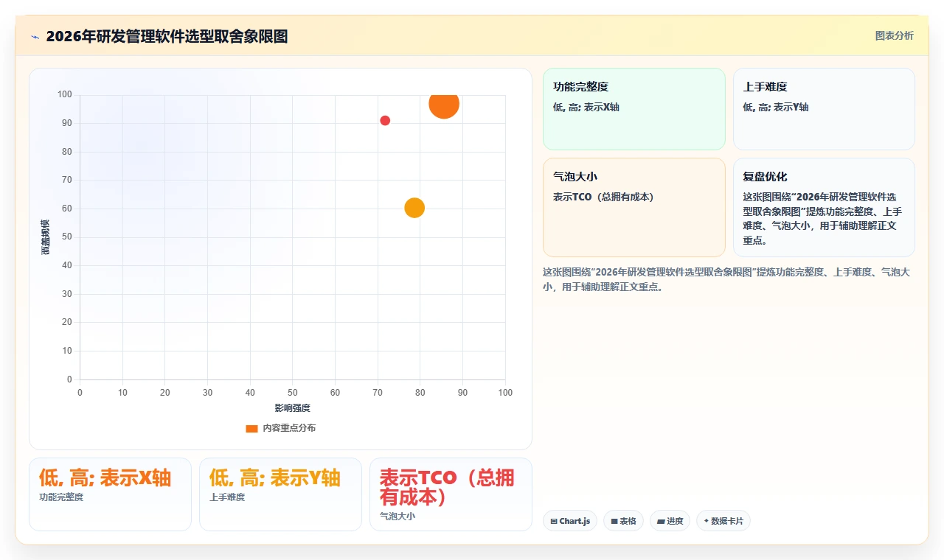Select the small red bubble in the chart
The height and width of the screenshot is (560, 944).
click(x=385, y=121)
